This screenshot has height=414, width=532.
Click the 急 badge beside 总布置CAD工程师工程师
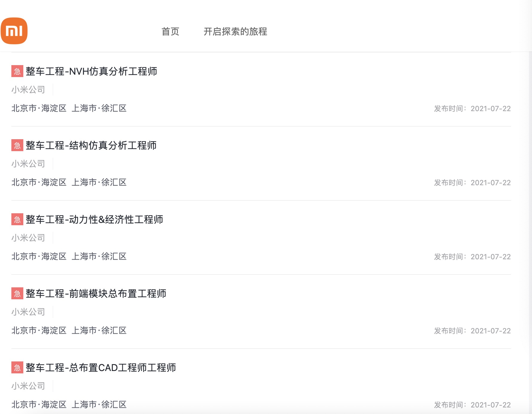[x=16, y=368]
